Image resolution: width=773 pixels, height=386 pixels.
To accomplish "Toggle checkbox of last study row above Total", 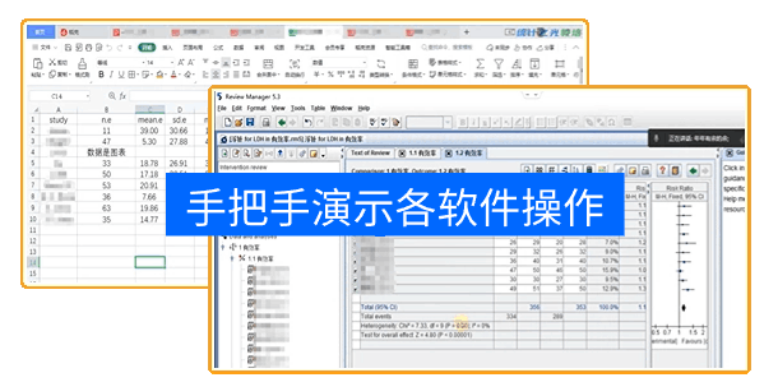I will pyautogui.click(x=356, y=288).
